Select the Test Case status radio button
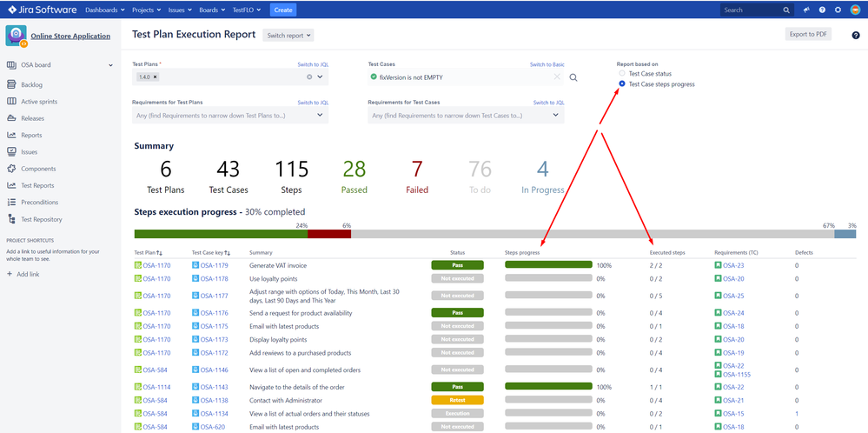Image resolution: width=868 pixels, height=433 pixels. [x=622, y=74]
